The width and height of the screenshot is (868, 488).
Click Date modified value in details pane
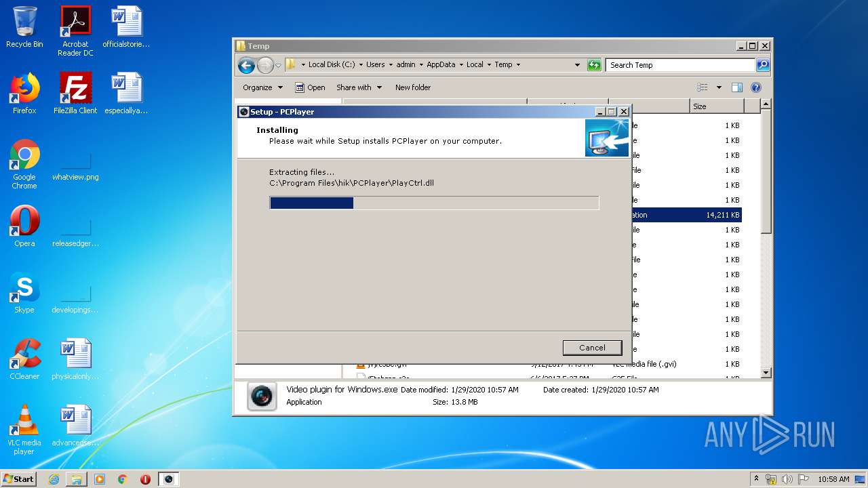(484, 390)
